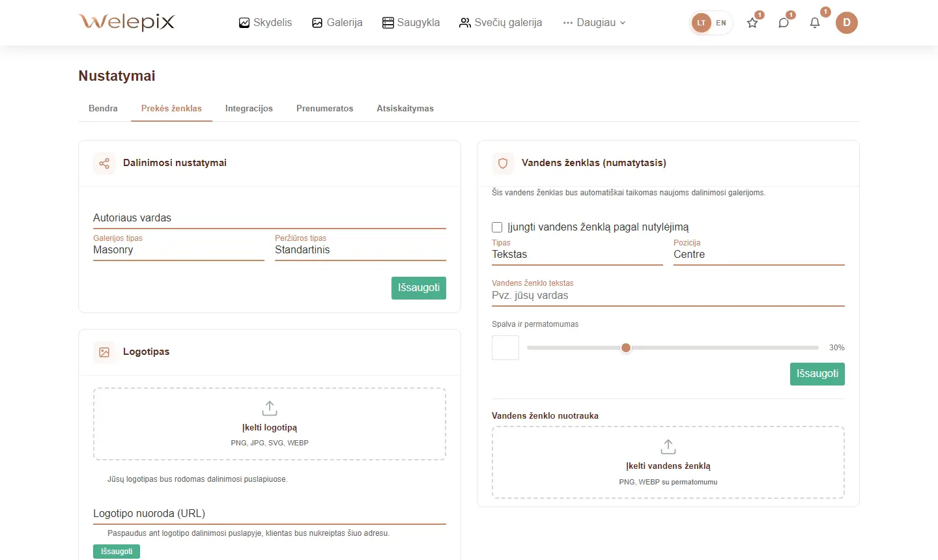938x560 pixels.
Task: Focus the Autoriaus vardas input field
Action: 270,218
